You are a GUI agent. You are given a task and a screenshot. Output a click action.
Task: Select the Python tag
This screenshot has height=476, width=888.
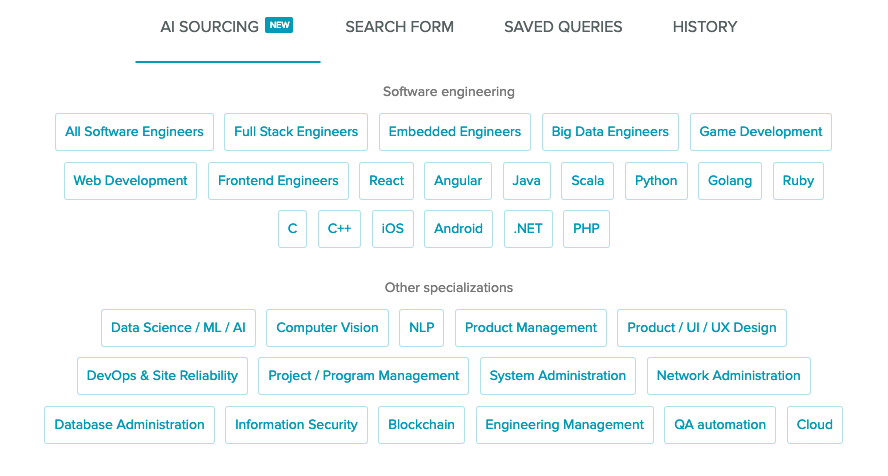[656, 181]
